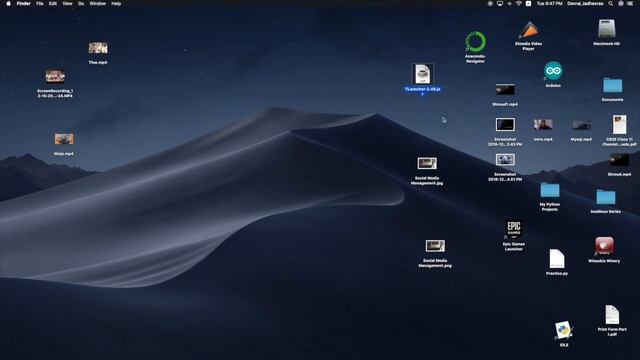Select the Insidious Series folder

point(606,198)
